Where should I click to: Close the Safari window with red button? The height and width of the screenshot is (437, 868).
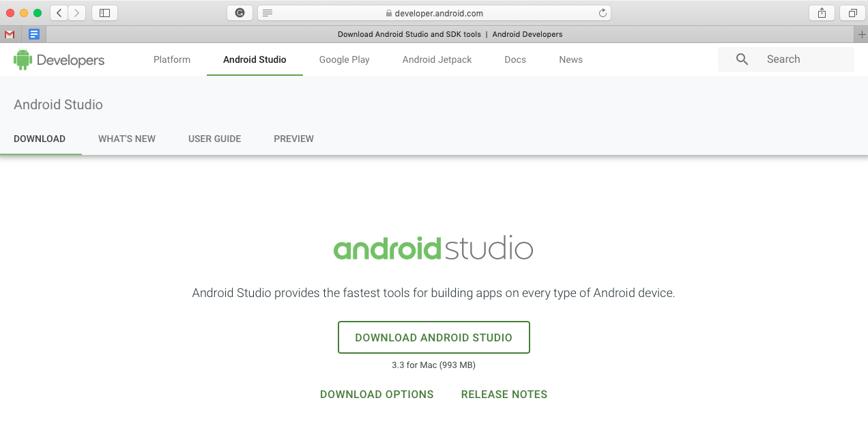10,13
